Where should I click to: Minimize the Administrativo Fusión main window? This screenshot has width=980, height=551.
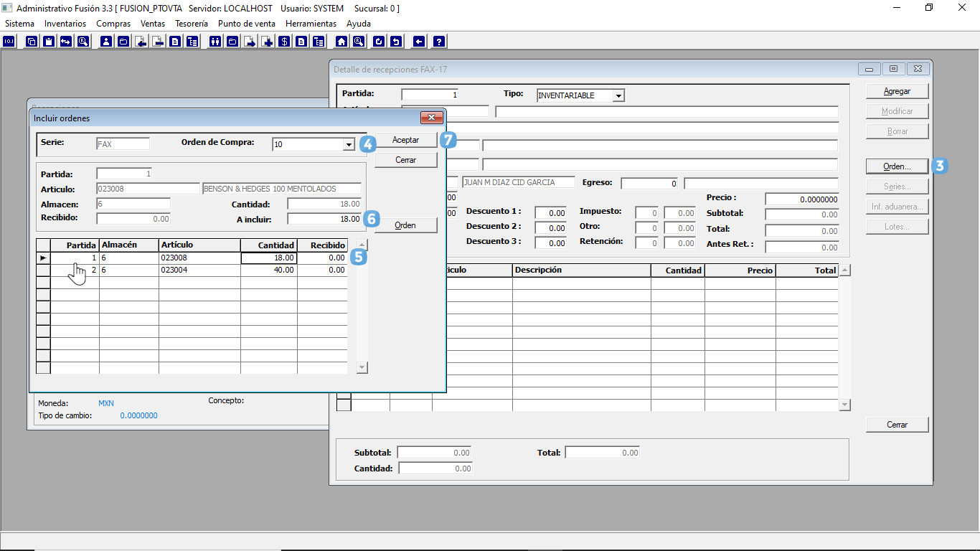[897, 8]
